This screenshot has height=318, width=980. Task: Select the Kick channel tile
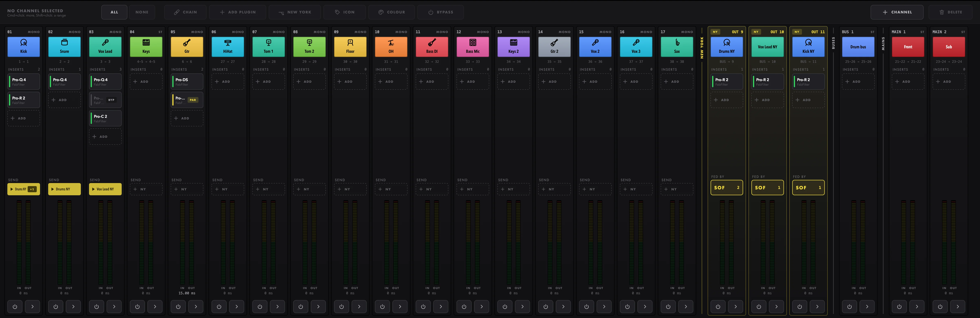[x=24, y=47]
